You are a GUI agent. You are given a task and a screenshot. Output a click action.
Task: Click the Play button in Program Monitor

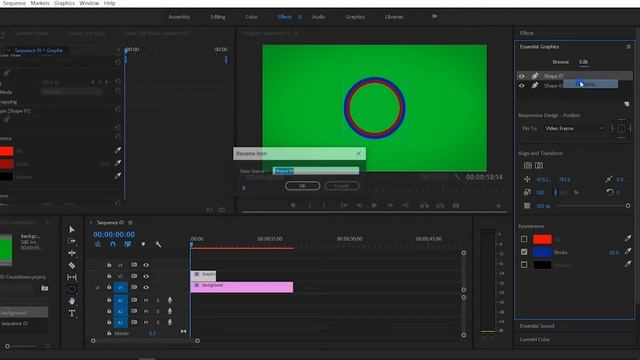tap(374, 205)
